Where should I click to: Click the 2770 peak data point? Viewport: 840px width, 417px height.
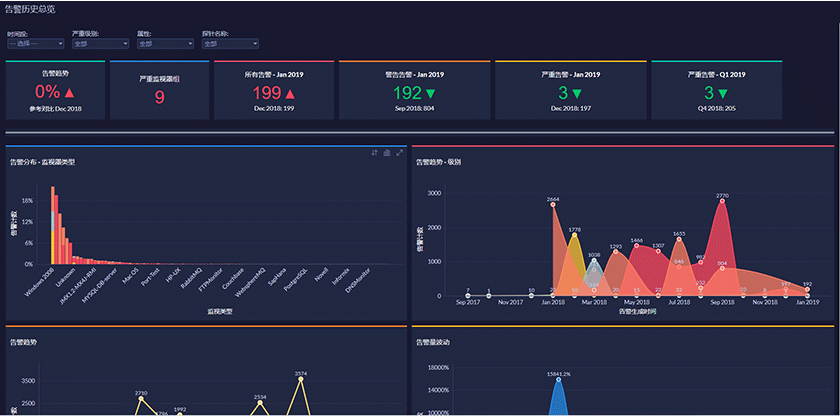point(721,201)
